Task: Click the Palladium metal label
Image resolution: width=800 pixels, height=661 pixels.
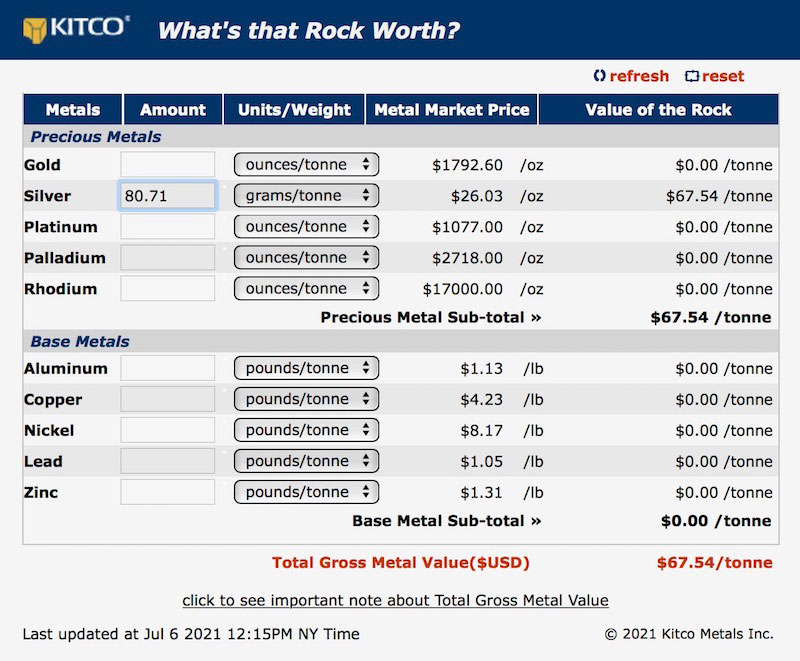Action: click(x=65, y=258)
